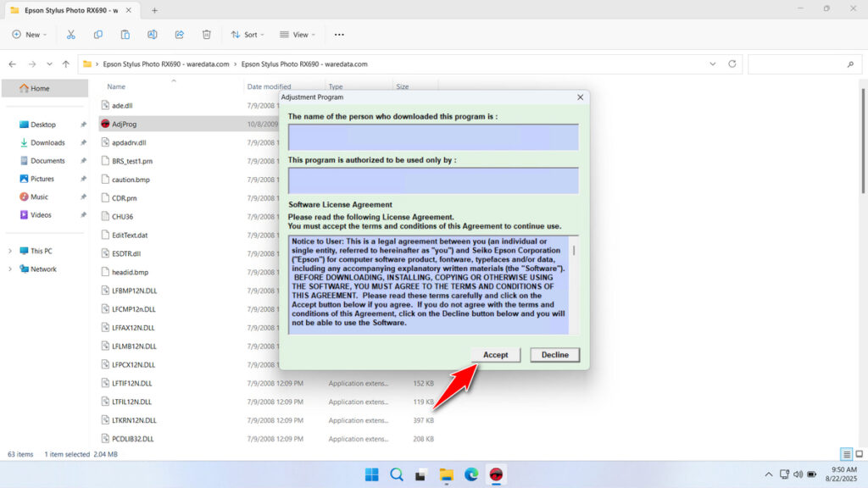This screenshot has height=488, width=868.
Task: Click the volume icon in system tray
Action: coord(798,474)
